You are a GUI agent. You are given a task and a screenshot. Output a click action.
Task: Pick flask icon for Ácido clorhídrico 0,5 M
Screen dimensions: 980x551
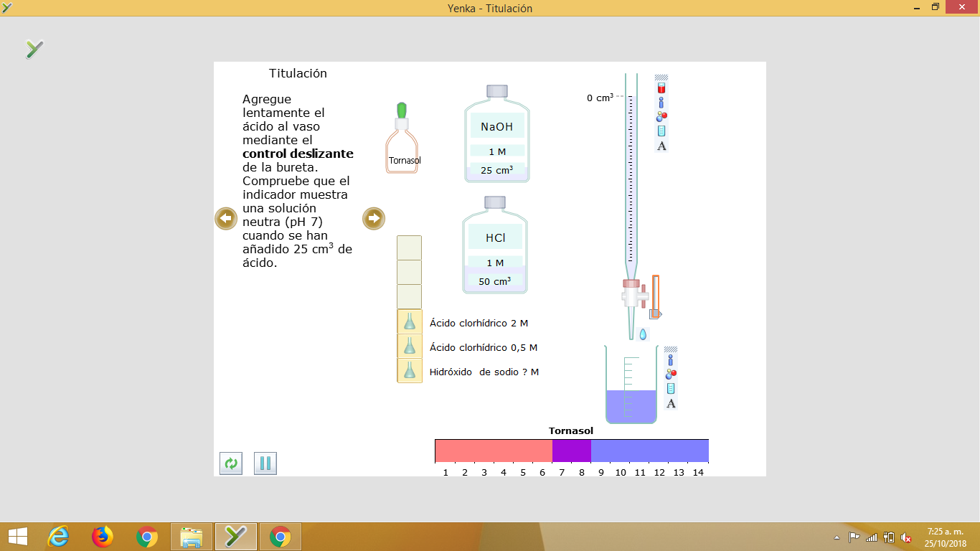click(410, 346)
